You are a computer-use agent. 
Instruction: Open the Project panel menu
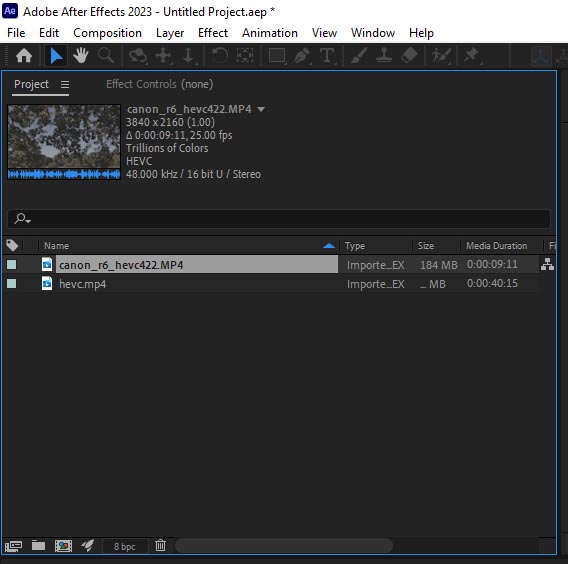pyautogui.click(x=65, y=84)
